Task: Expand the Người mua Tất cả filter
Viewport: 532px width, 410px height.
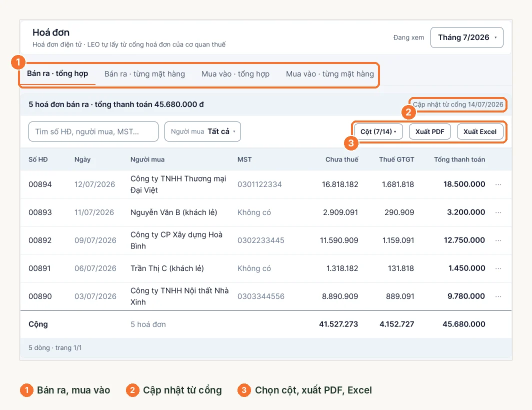Action: tap(202, 131)
